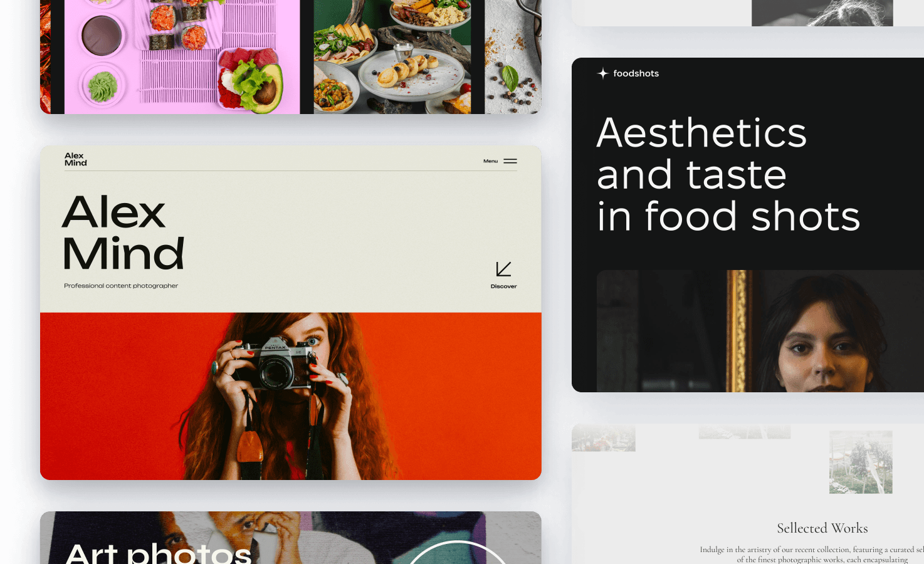Image resolution: width=924 pixels, height=564 pixels.
Task: Click the Sellected Works heading
Action: (x=822, y=528)
